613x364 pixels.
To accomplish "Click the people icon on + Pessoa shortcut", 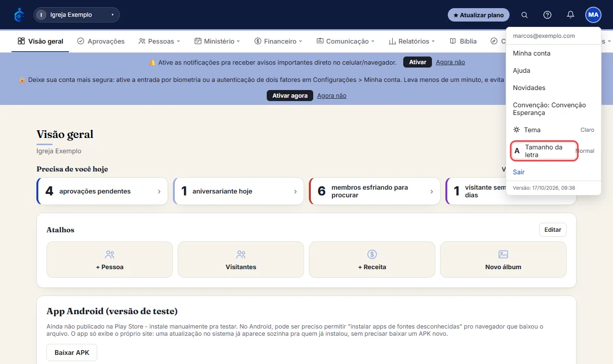I will click(x=110, y=254).
